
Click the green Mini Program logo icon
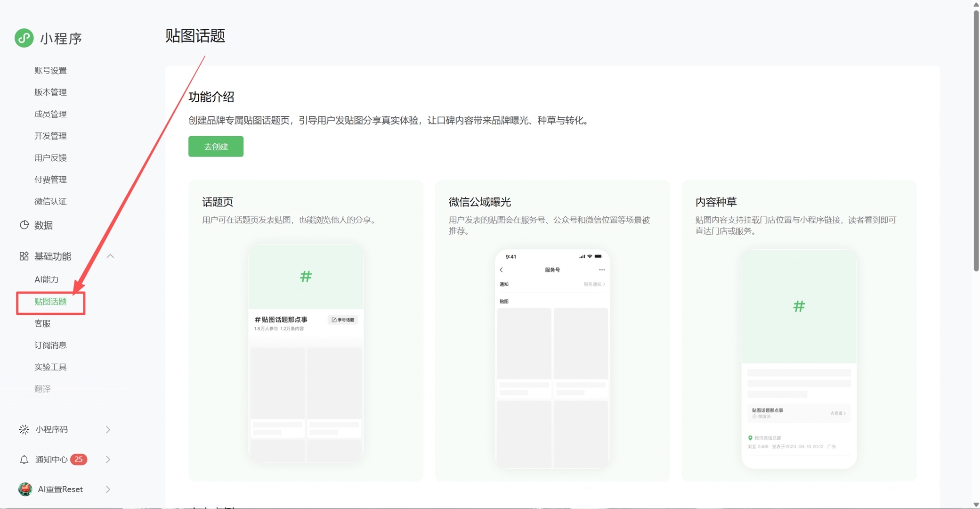[24, 38]
